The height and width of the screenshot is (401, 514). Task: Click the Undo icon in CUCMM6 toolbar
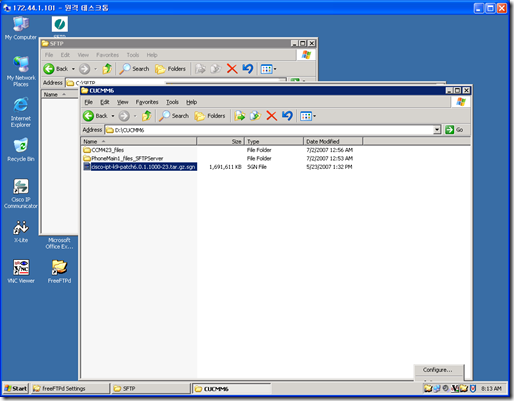287,116
